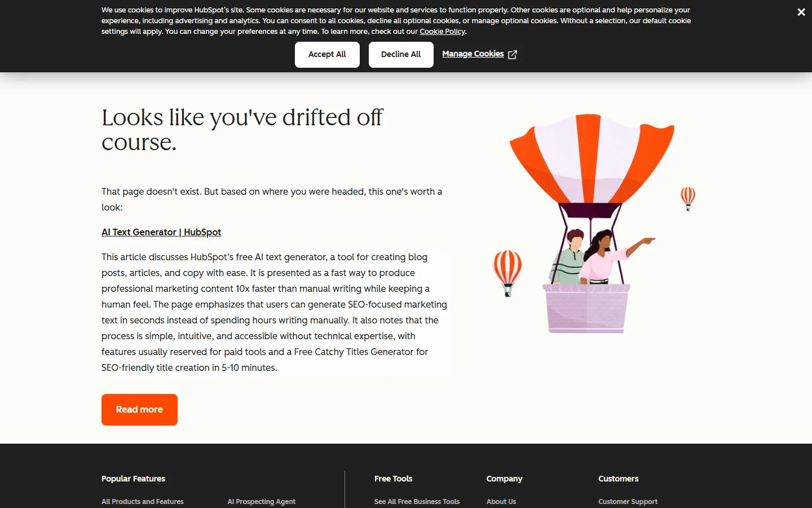The height and width of the screenshot is (508, 812).
Task: Close the cookie banner with the X icon
Action: 801,12
